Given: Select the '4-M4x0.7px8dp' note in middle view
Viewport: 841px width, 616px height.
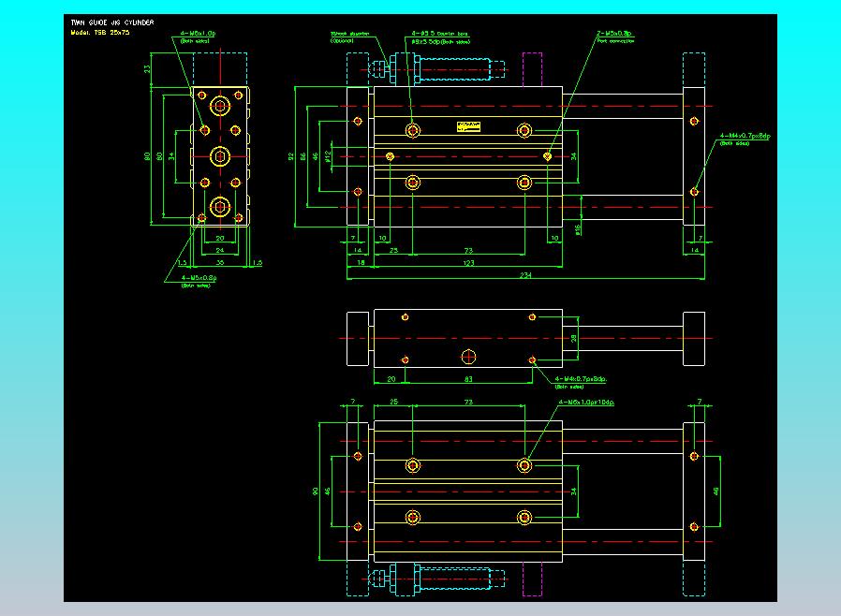Looking at the screenshot, I should pyautogui.click(x=581, y=382).
